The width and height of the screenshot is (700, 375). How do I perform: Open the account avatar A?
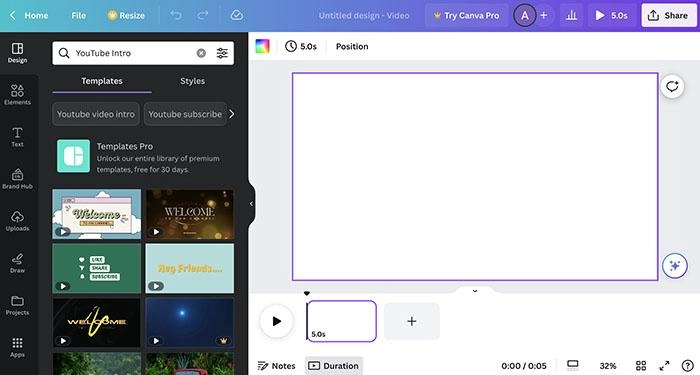click(x=525, y=15)
